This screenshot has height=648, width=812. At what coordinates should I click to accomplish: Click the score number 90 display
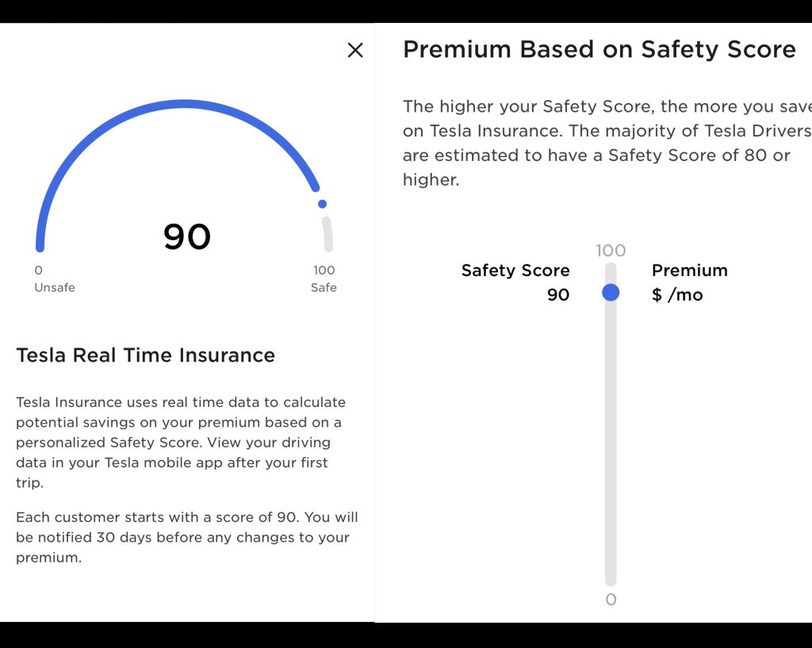click(x=186, y=236)
